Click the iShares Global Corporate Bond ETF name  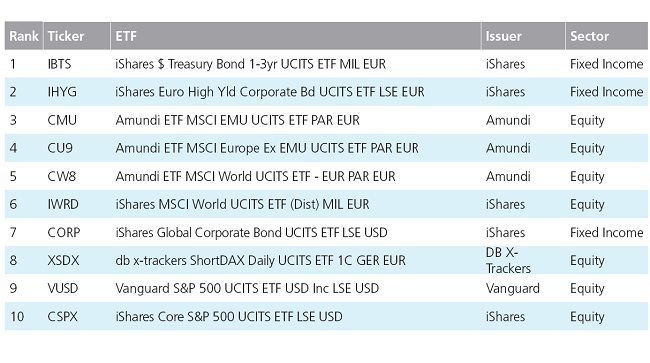point(251,232)
